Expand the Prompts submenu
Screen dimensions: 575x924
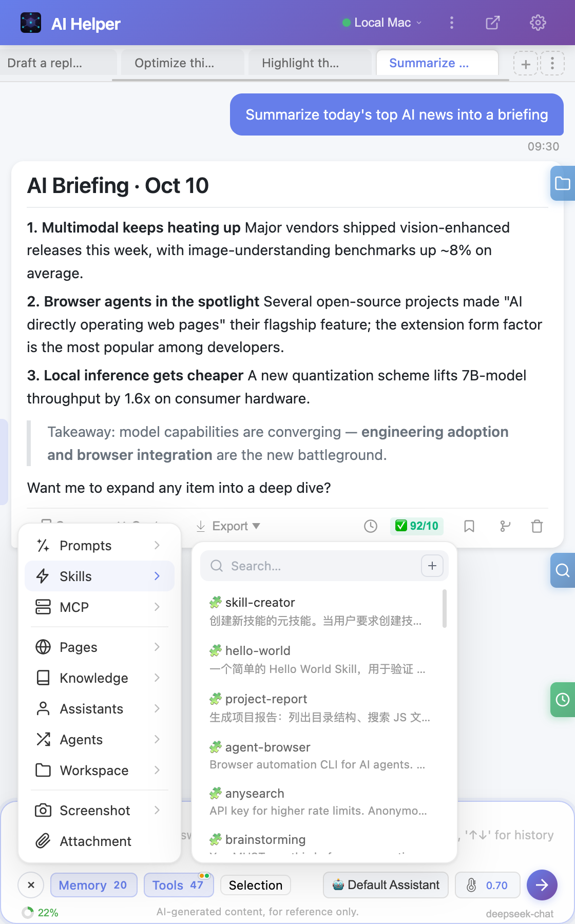tap(100, 546)
